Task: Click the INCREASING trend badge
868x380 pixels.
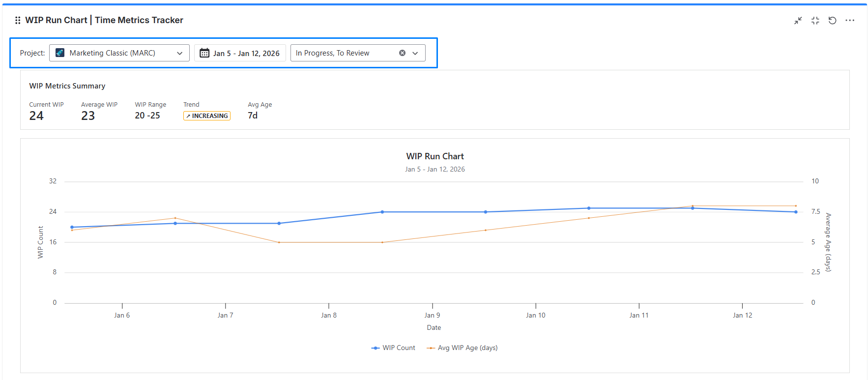Action: (x=207, y=116)
